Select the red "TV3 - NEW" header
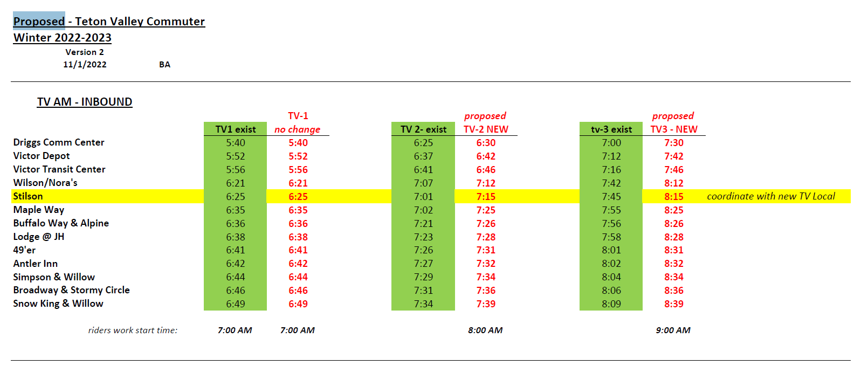Screen dimensions: 868x372 click(674, 129)
